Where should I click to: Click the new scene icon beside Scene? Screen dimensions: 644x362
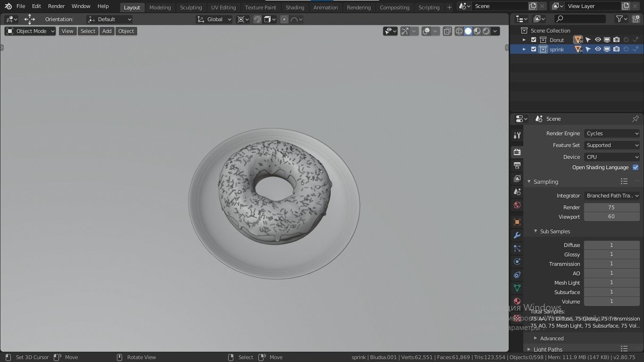click(x=533, y=6)
